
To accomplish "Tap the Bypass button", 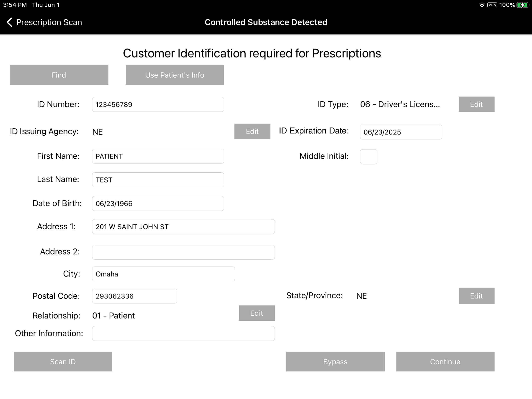I will click(335, 361).
